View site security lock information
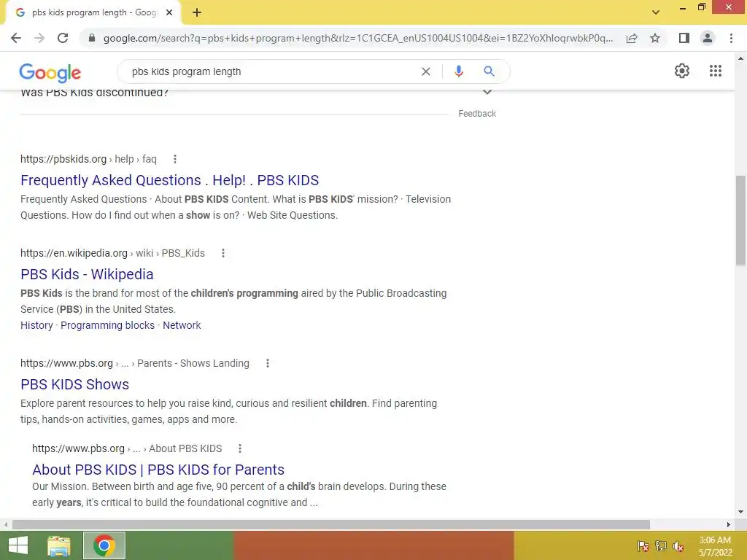The image size is (747, 560). point(92,38)
